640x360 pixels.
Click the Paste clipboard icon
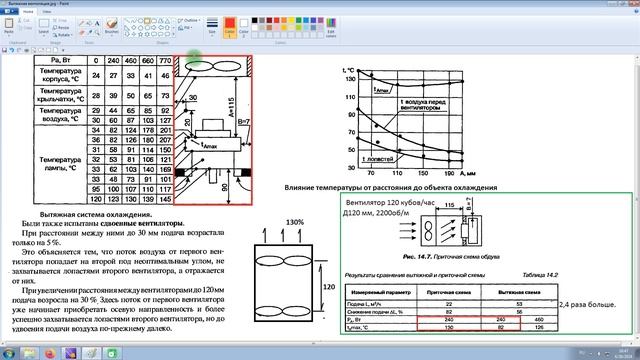[x=9, y=24]
